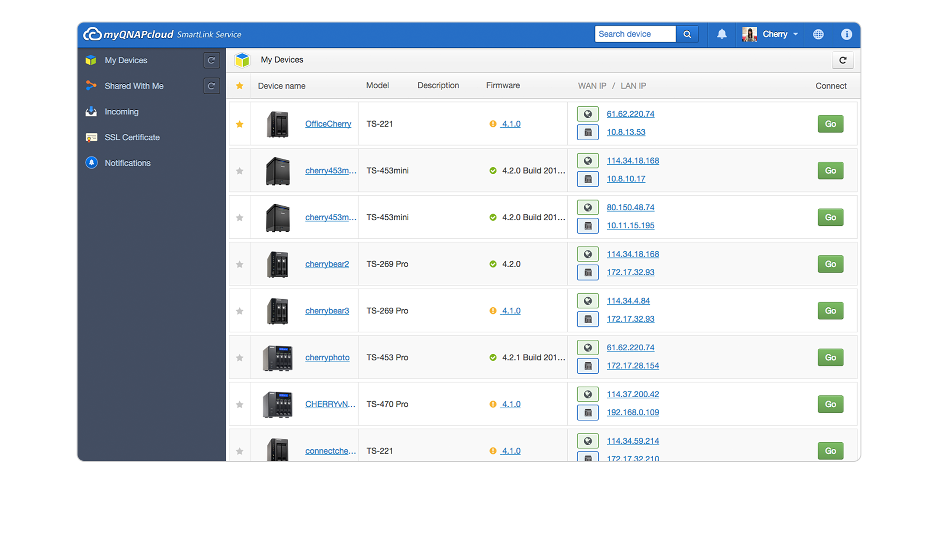Click Go button for connectche device
This screenshot has height=560, width=938.
coord(830,451)
